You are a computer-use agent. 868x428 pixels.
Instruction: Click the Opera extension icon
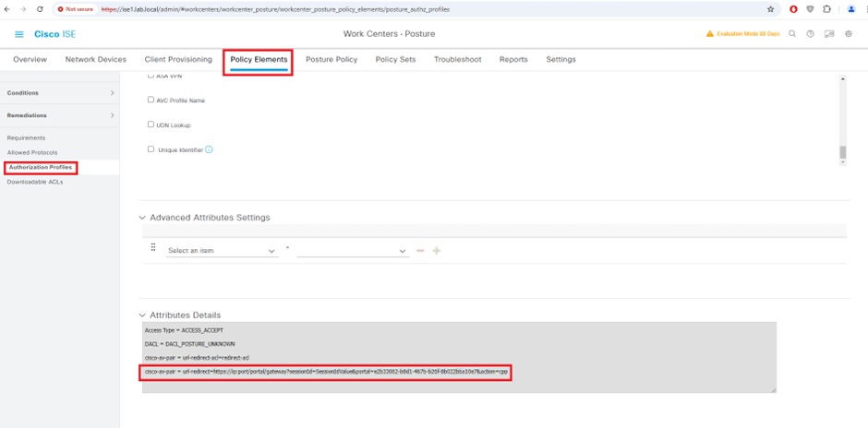794,9
